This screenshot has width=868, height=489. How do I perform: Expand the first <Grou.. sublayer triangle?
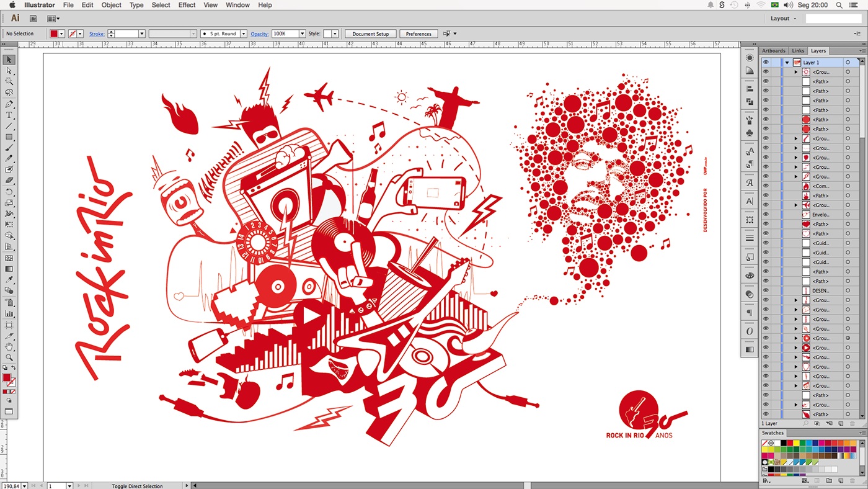pyautogui.click(x=796, y=72)
